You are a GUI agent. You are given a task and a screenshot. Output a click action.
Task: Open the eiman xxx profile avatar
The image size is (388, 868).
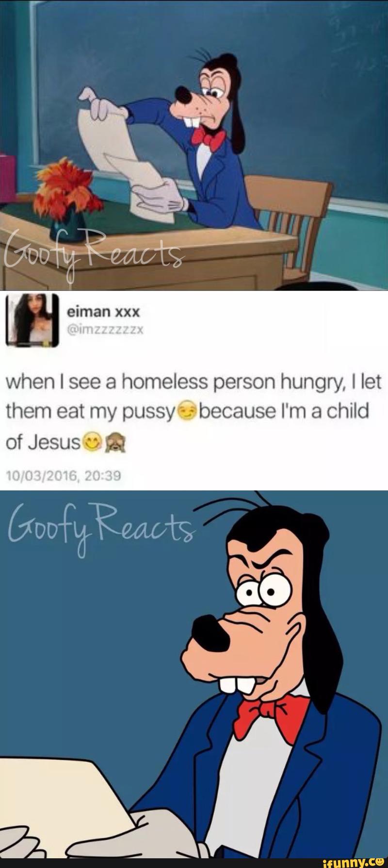click(x=32, y=321)
